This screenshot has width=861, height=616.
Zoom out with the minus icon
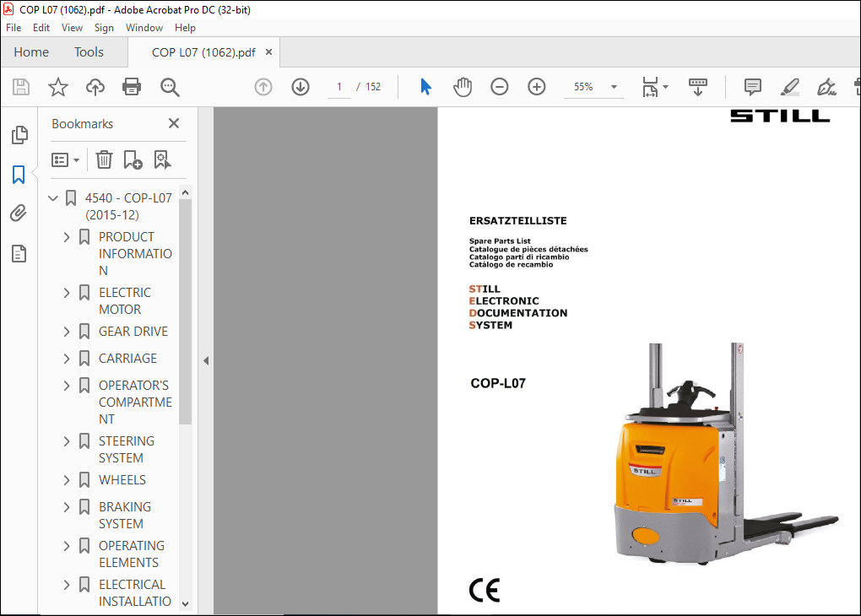pos(499,87)
